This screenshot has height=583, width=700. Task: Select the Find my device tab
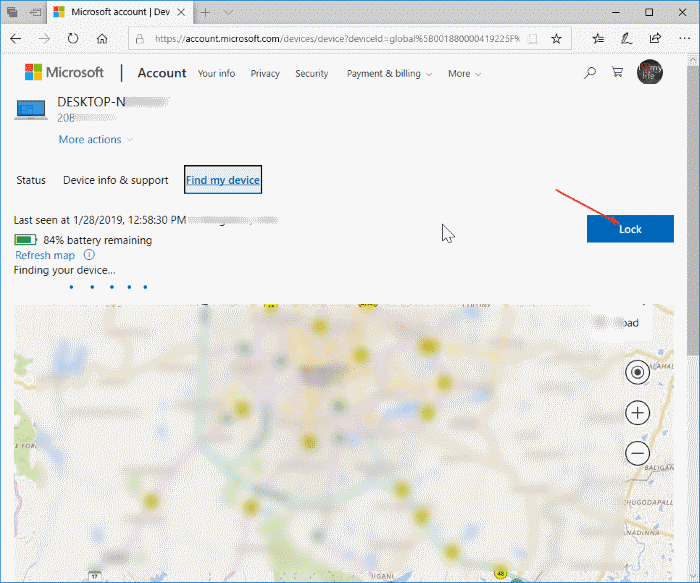[223, 180]
